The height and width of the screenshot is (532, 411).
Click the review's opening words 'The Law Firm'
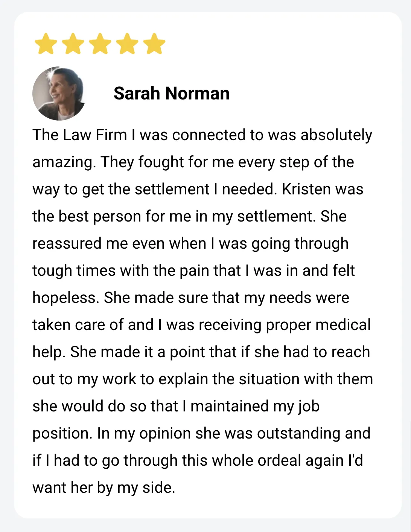click(x=80, y=135)
